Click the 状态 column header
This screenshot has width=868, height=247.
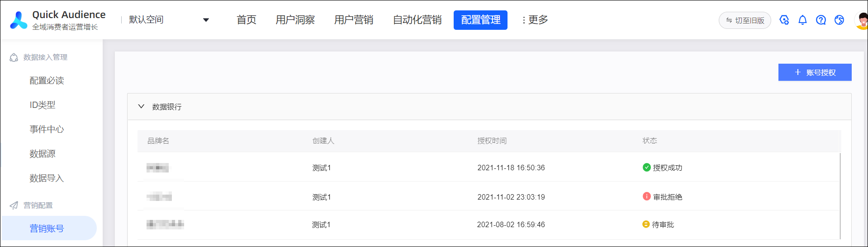[x=650, y=141]
